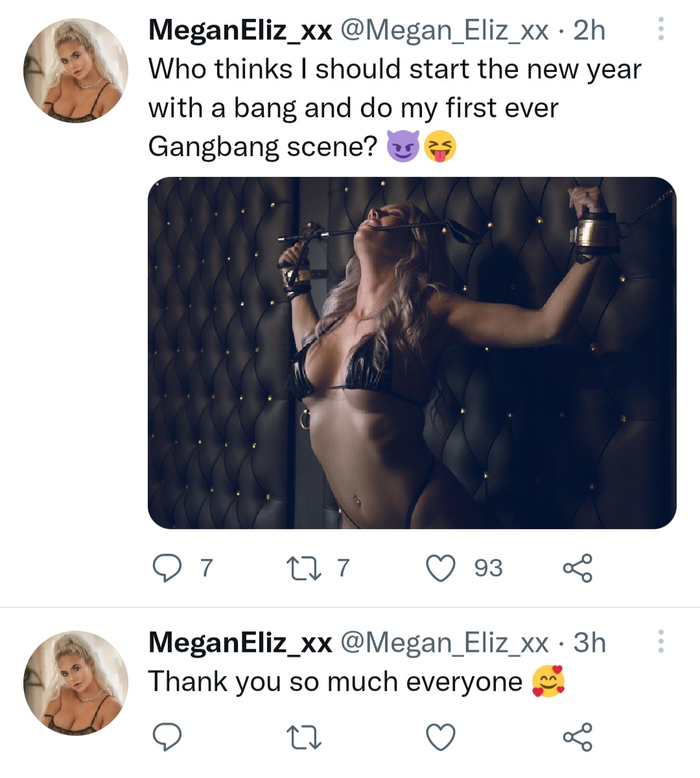Viewport: 700px width, 778px height.
Task: Retweet the 'Thank you so much everyone' tweet
Action: [303, 737]
